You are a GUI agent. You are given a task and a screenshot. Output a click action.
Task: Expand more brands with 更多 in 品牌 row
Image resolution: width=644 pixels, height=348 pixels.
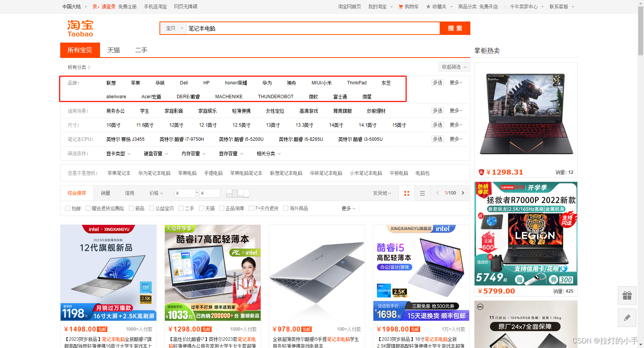pyautogui.click(x=456, y=82)
